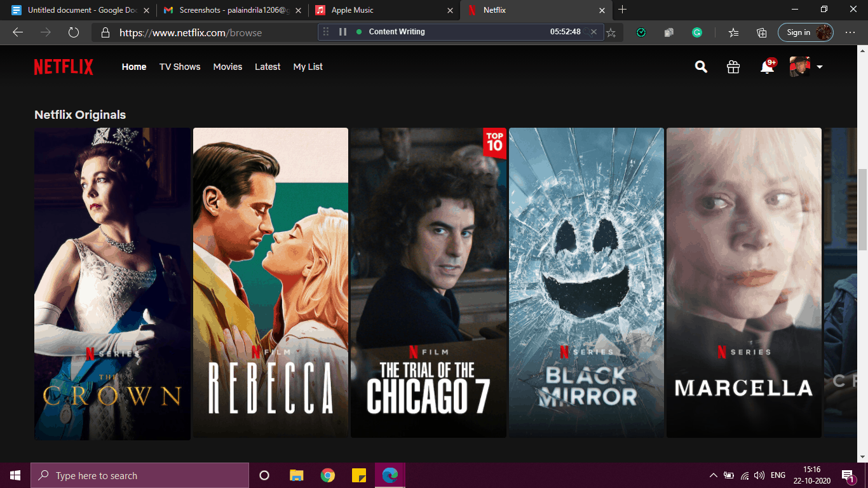Open Netflix search with the magnifier icon
Image resolution: width=868 pixels, height=488 pixels.
(x=701, y=67)
